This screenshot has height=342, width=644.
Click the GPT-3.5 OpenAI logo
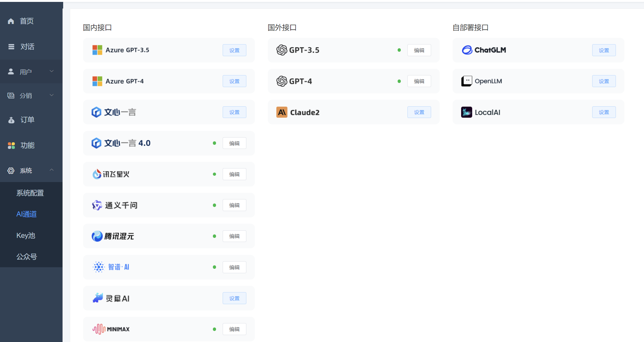(282, 50)
